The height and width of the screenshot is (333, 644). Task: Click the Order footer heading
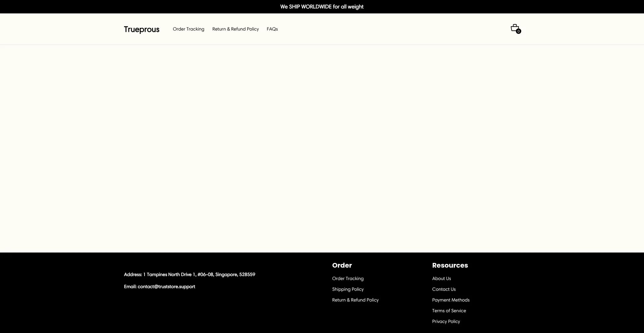pos(342,265)
